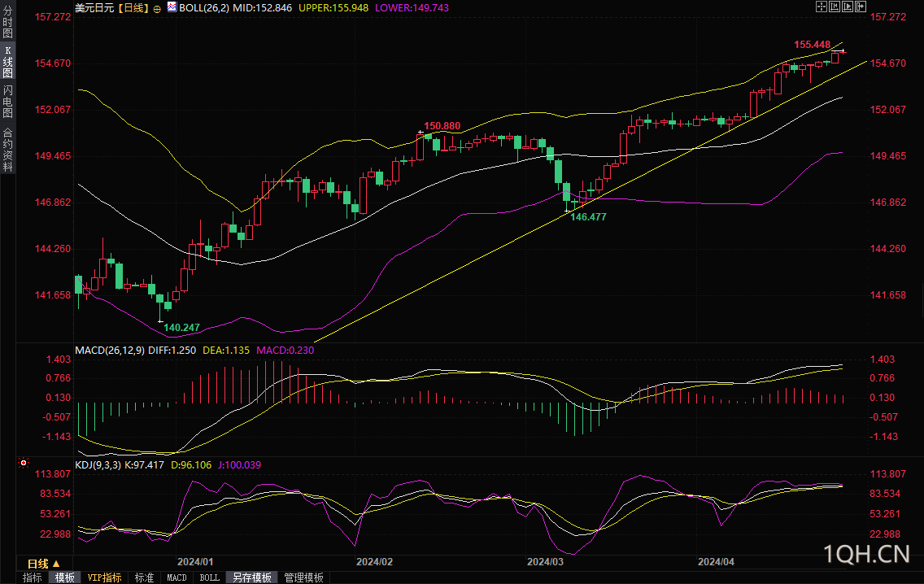Open the 【日线】 period label in header
The width and height of the screenshot is (924, 584).
133,7
